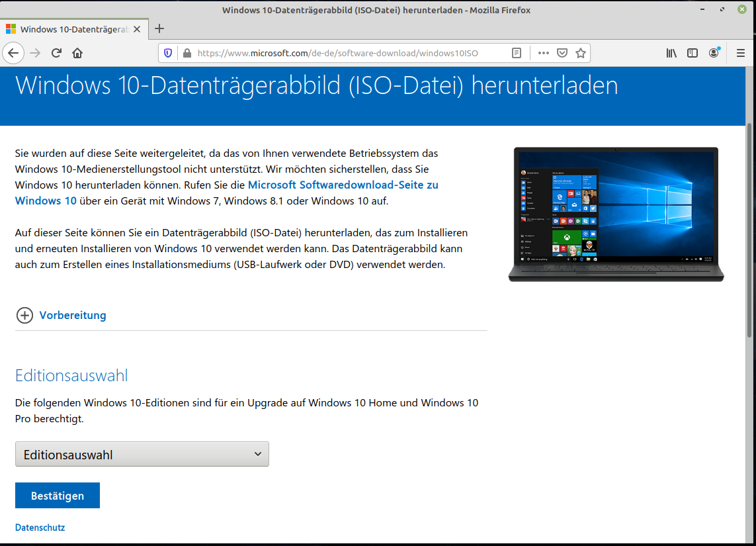View site security padlock details
The width and height of the screenshot is (756, 546).
click(x=187, y=53)
